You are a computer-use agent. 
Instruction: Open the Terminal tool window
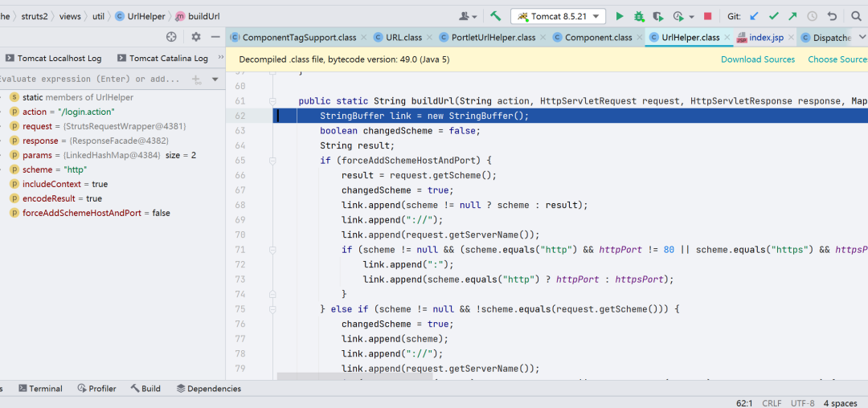[40, 389]
